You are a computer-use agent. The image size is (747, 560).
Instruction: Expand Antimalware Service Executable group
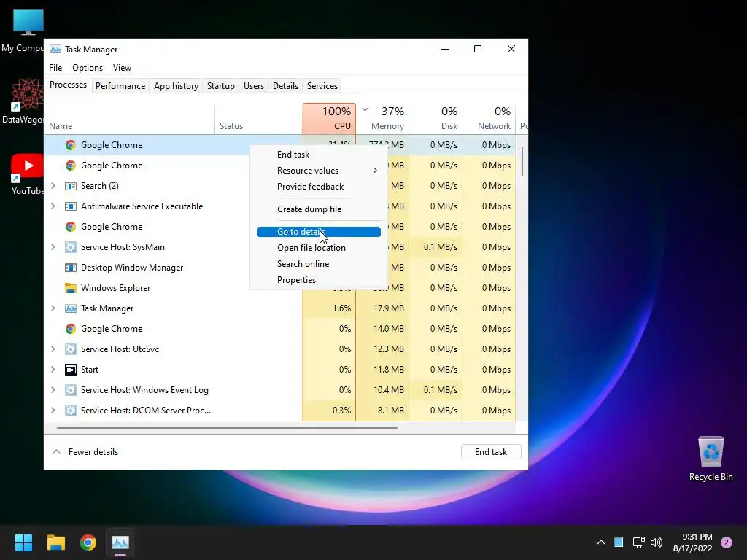tap(53, 206)
